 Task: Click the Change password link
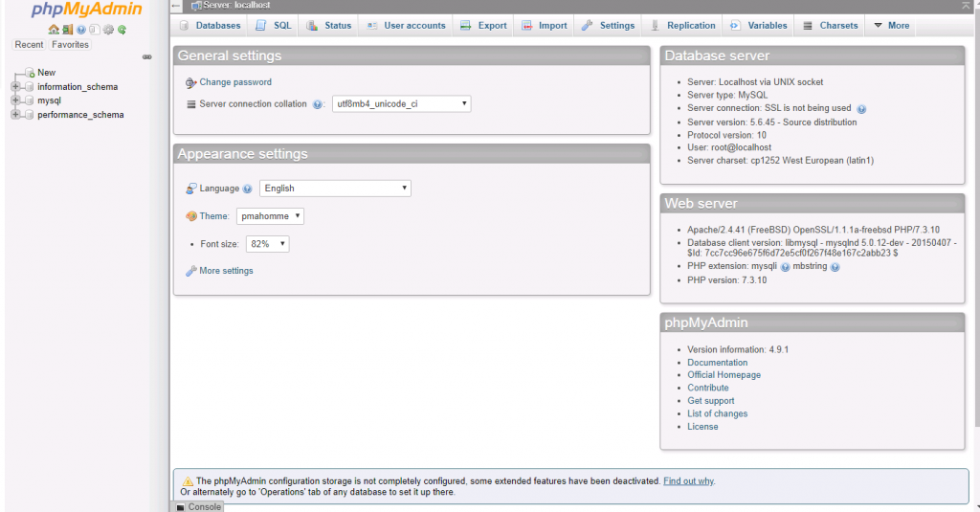coord(235,82)
